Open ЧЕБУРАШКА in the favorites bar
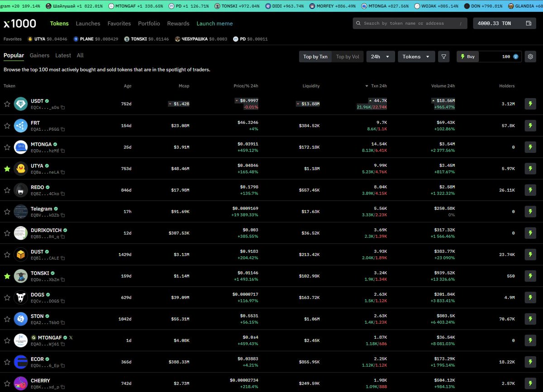 pyautogui.click(x=202, y=39)
